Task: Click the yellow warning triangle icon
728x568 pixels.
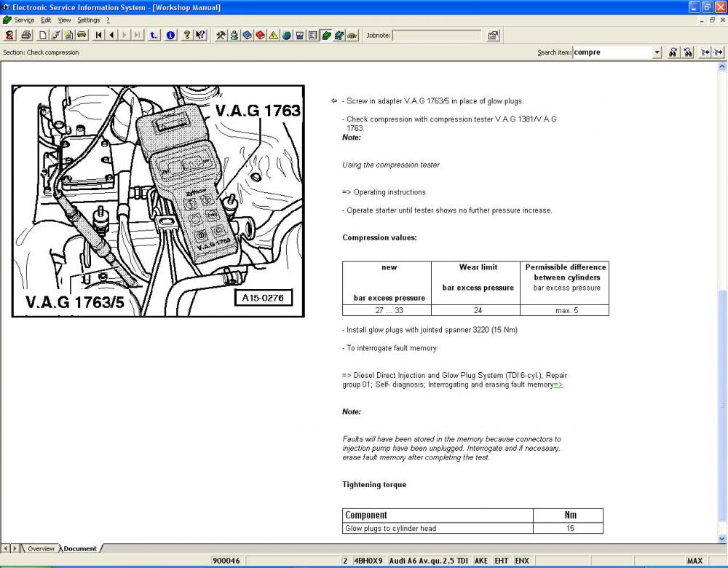Action: coord(274,35)
